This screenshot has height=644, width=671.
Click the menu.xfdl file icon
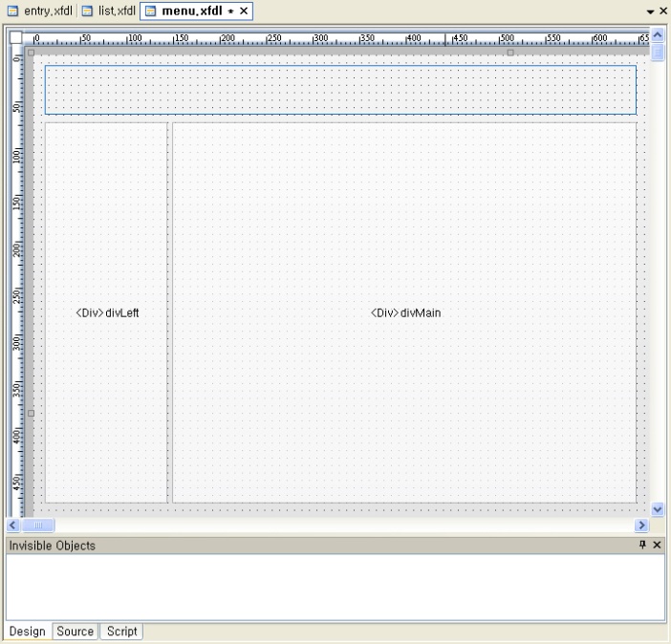click(x=150, y=11)
